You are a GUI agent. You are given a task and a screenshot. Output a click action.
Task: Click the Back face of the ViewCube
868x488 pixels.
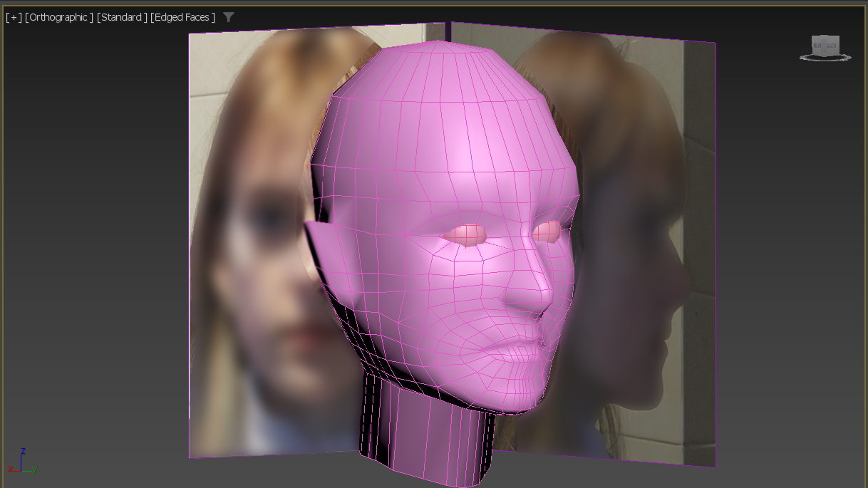click(832, 46)
